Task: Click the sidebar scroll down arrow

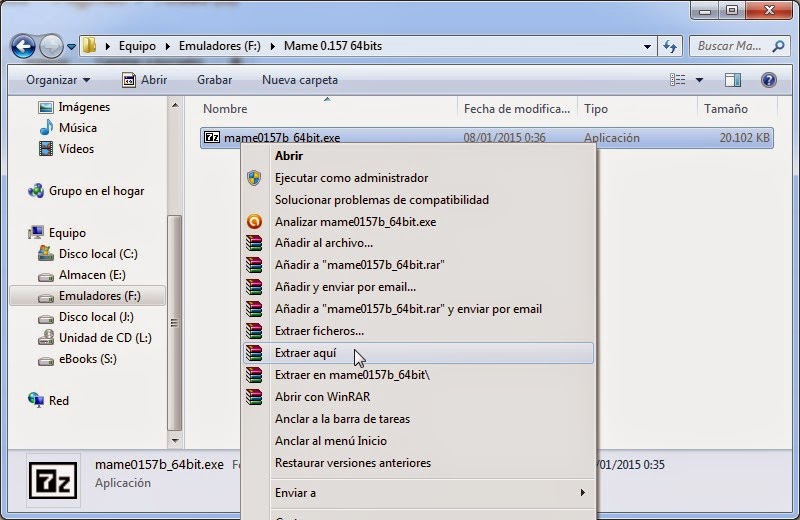Action: [x=175, y=441]
